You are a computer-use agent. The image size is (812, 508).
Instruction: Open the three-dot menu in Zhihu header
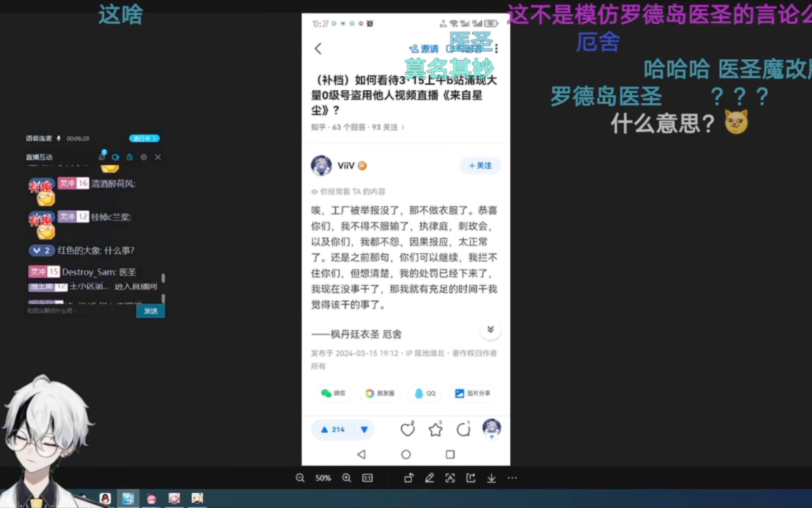point(497,48)
